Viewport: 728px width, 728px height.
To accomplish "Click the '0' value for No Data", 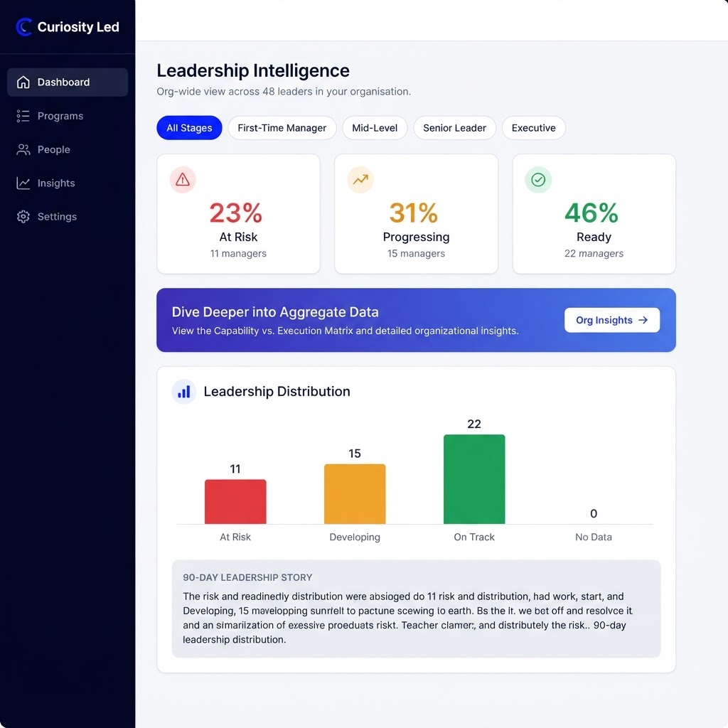I will coord(594,513).
